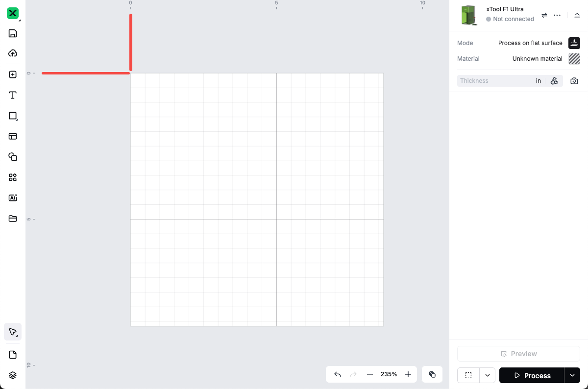Open the AI creation tool
This screenshot has height=389, width=588.
(13, 198)
